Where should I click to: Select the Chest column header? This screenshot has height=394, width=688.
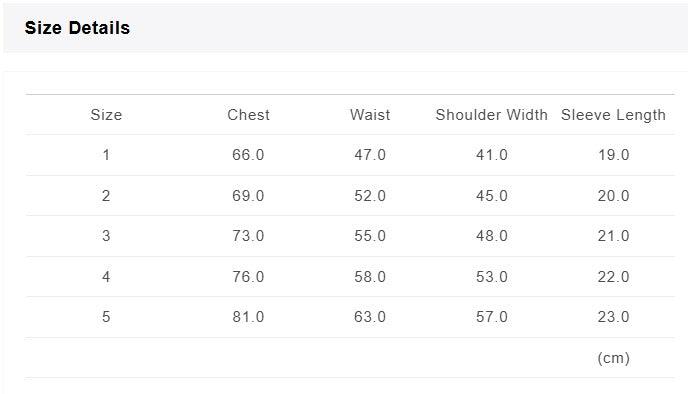(x=248, y=115)
